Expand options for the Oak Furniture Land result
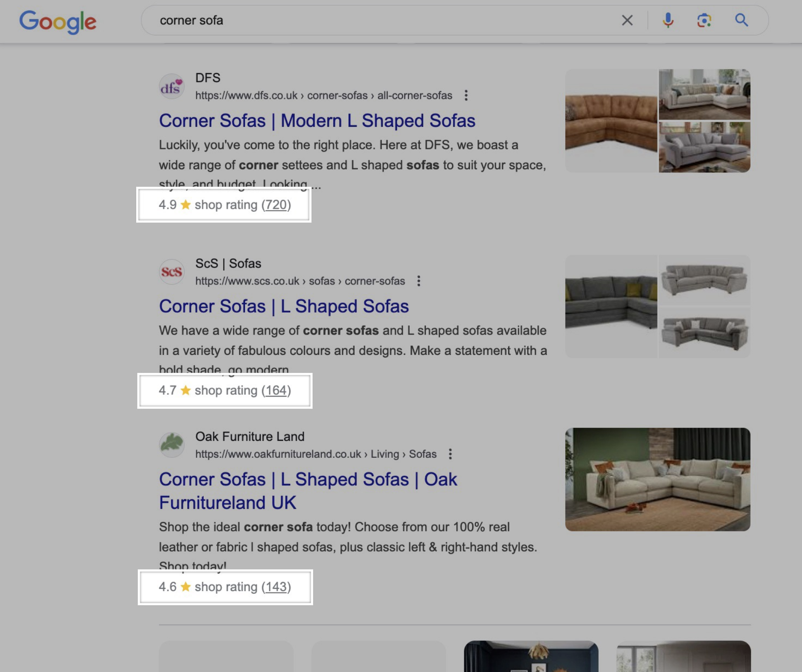802x672 pixels. click(x=450, y=454)
